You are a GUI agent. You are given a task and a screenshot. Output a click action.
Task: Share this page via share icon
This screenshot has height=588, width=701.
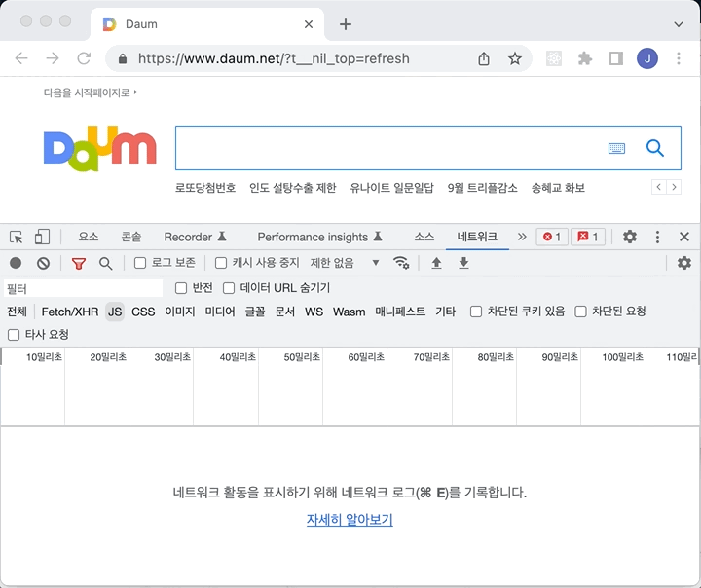pyautogui.click(x=484, y=58)
